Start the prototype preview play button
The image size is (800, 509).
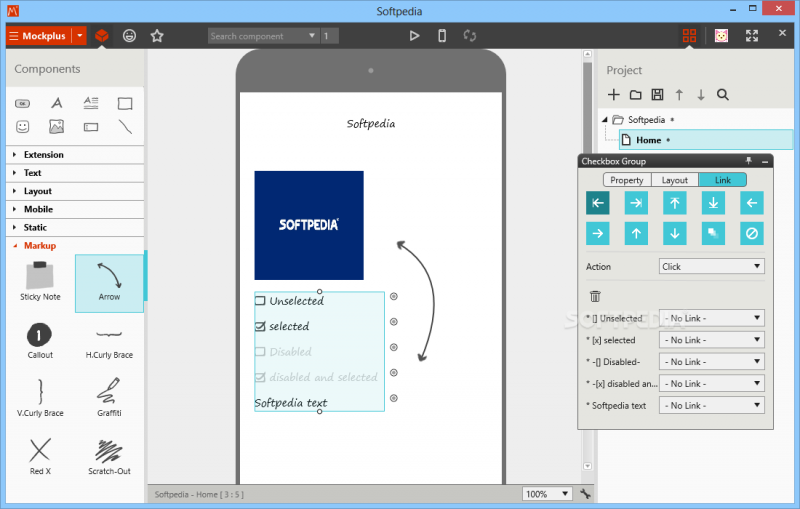coord(414,36)
